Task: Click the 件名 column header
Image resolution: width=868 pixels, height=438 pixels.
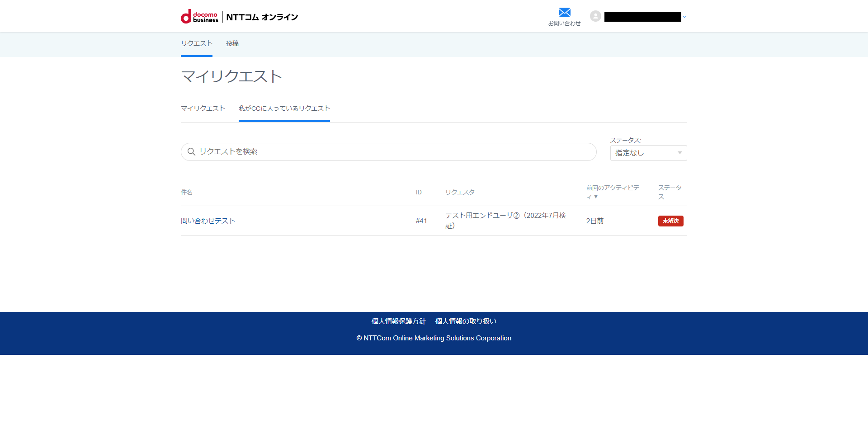Action: tap(187, 193)
